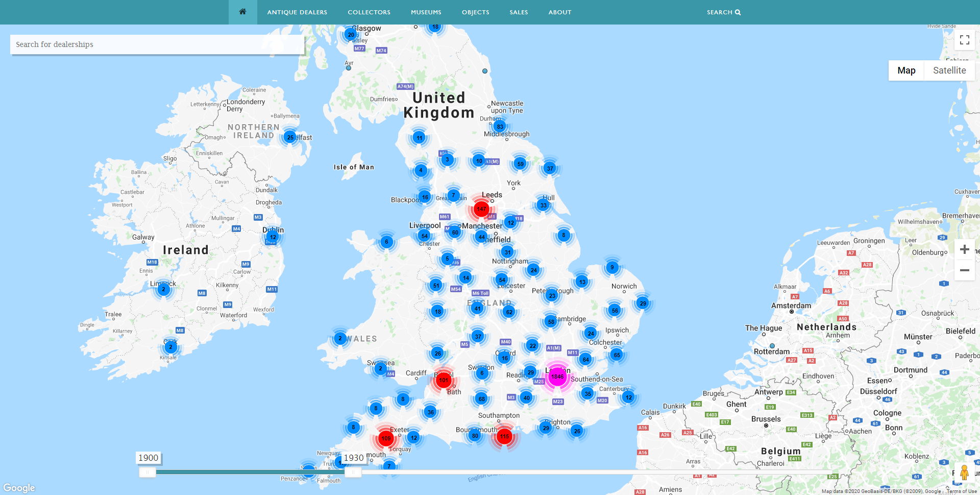
Task: Grab the 1930 year slider handle
Action: click(x=353, y=473)
